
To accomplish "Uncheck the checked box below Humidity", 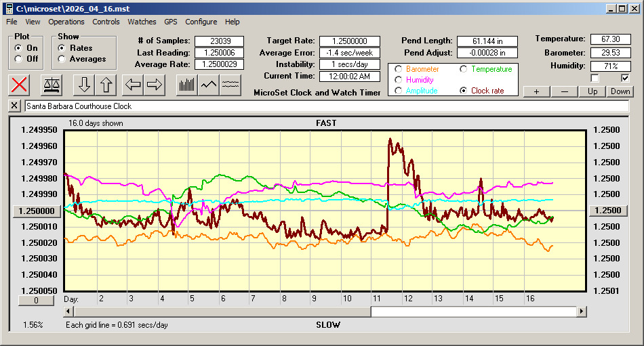I will click(626, 78).
